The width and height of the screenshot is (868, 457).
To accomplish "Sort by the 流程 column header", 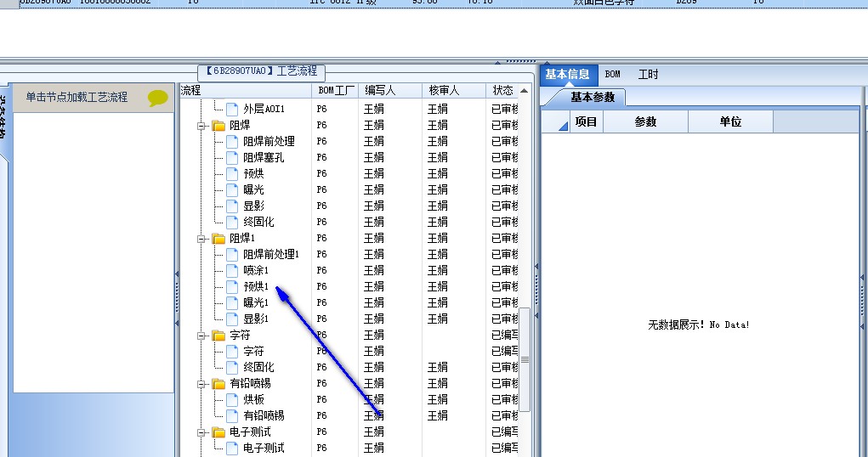I will coord(246,90).
